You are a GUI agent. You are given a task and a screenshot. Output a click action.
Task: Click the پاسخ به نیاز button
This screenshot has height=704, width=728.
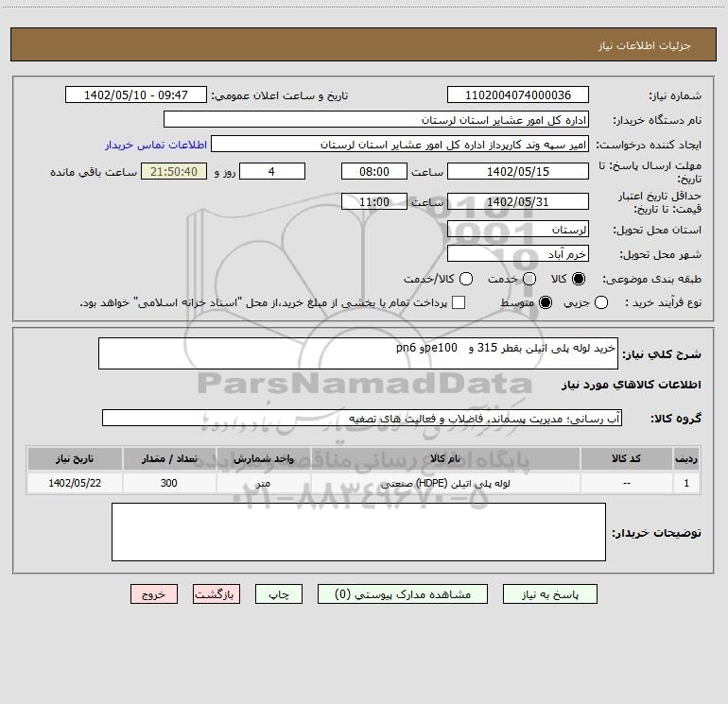[x=549, y=594]
